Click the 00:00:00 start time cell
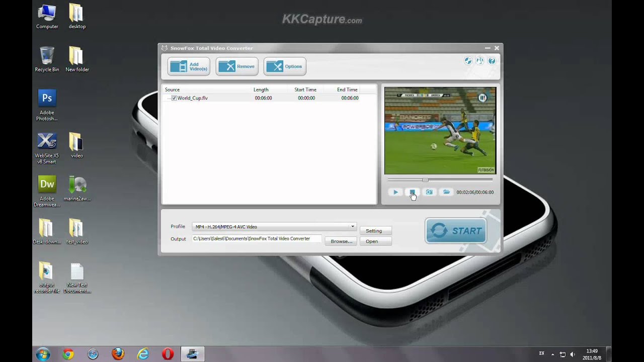Viewport: 644px width, 362px height. (x=306, y=98)
